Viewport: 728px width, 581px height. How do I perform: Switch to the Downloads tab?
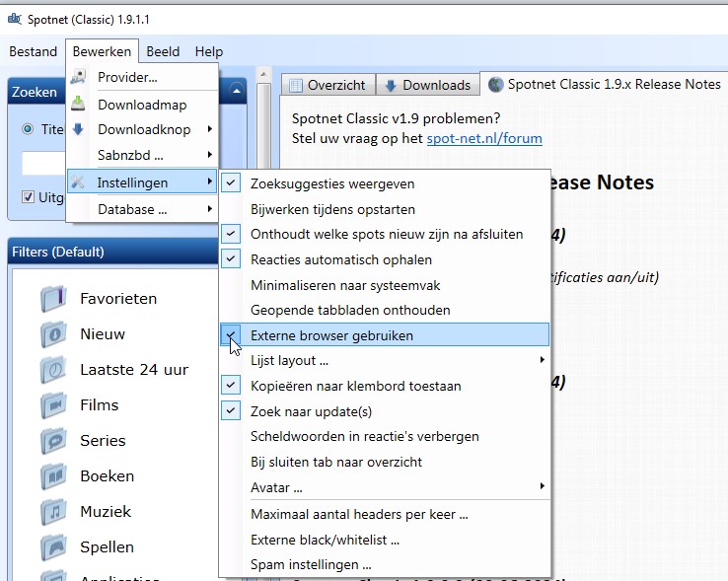[427, 86]
